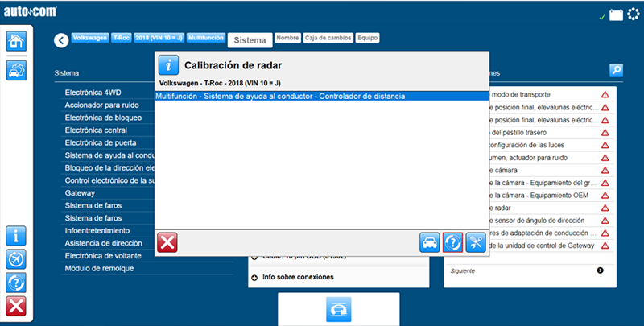The height and width of the screenshot is (326, 644).
Task: Click the loading spinner icon top right
Action: [634, 14]
